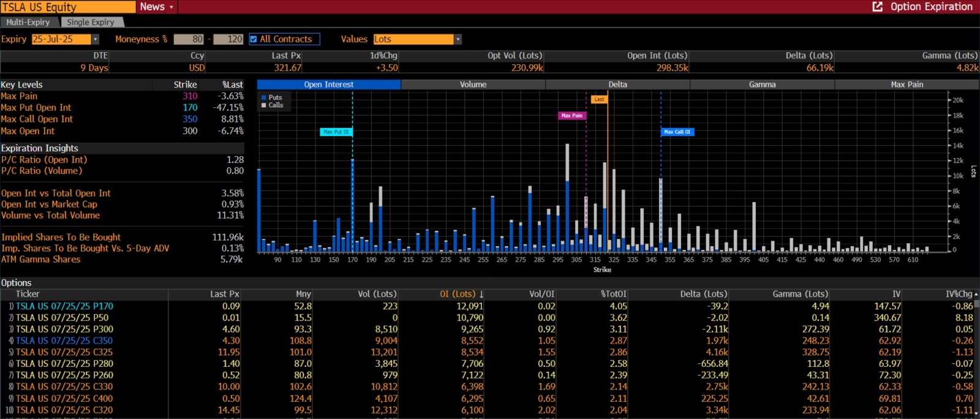980x419 pixels.
Task: Open the TSLA US 07/25/25 P50 contract
Action: tap(62, 318)
